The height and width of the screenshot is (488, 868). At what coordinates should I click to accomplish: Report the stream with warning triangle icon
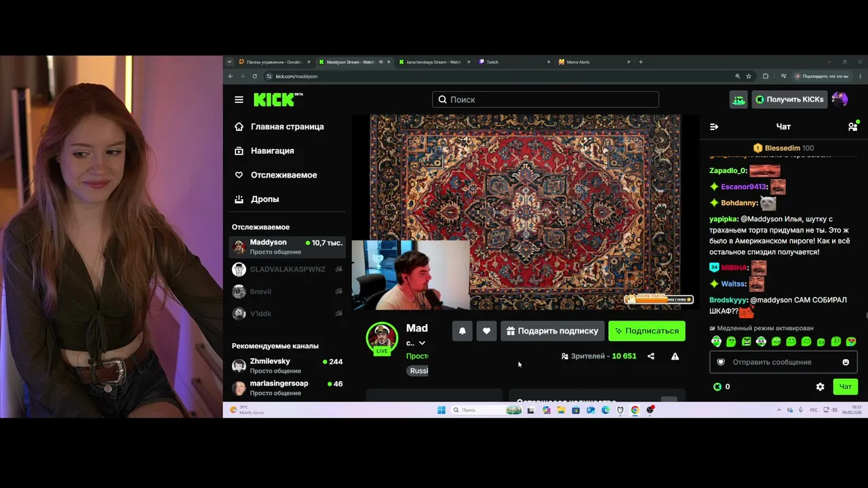pos(675,357)
